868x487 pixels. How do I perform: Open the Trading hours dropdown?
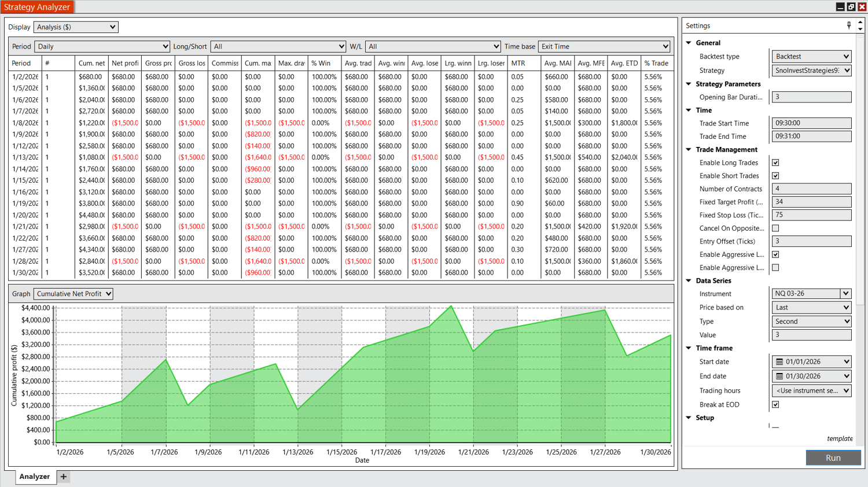click(x=811, y=391)
